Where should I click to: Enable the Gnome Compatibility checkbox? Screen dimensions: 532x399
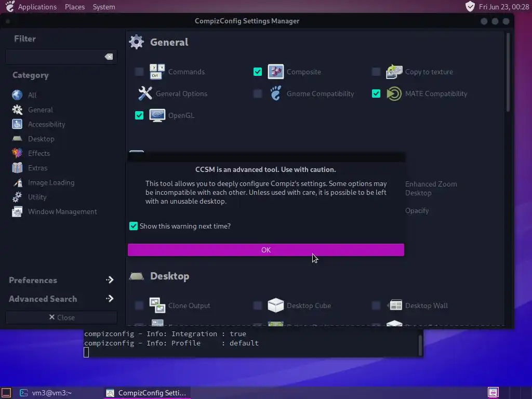[x=258, y=94]
